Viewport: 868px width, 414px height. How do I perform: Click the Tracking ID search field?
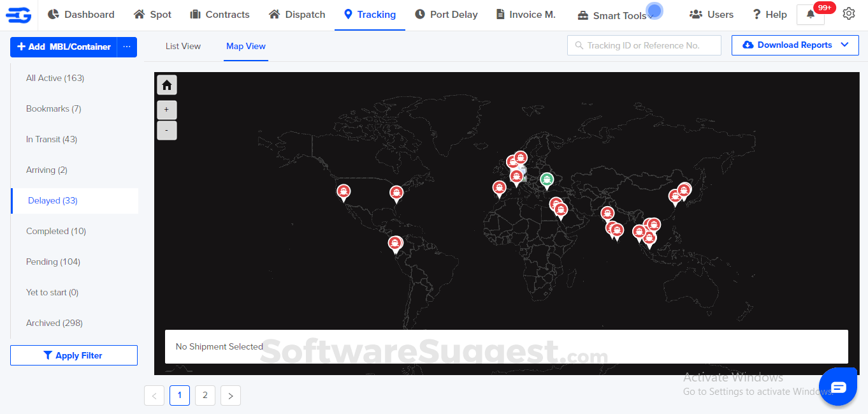[x=644, y=45]
